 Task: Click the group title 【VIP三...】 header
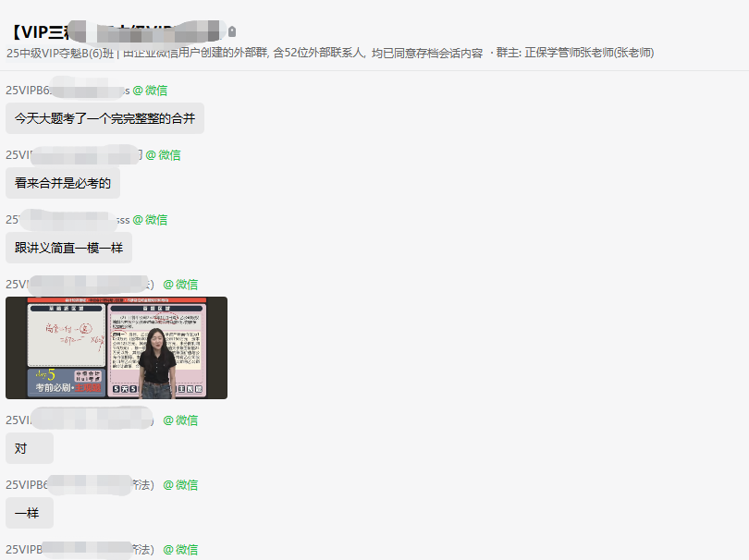click(111, 30)
